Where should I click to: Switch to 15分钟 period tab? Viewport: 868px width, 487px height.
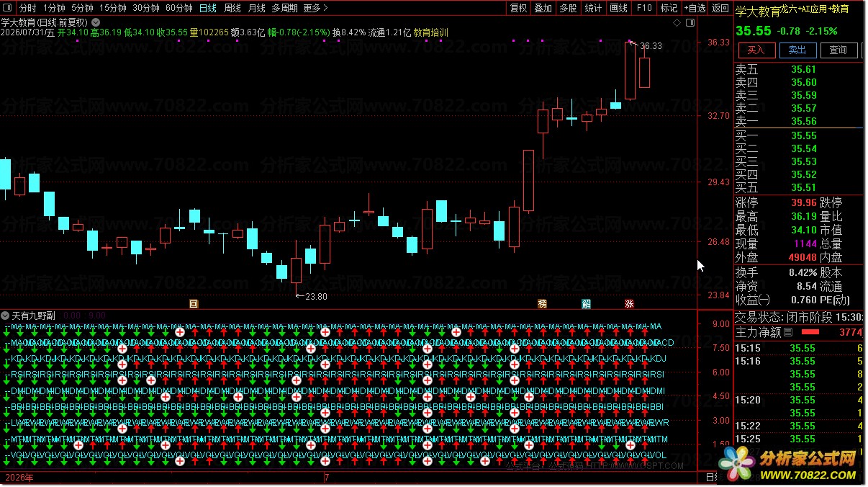(113, 8)
